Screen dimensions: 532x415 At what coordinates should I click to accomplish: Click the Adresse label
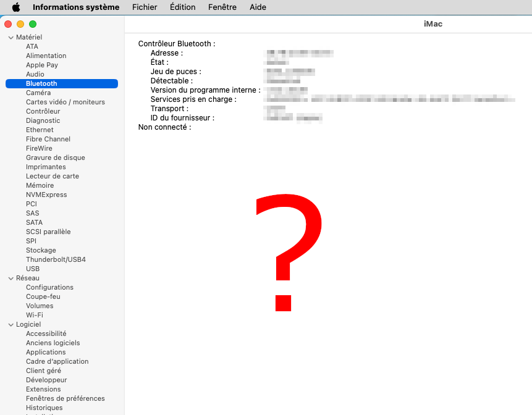(167, 53)
